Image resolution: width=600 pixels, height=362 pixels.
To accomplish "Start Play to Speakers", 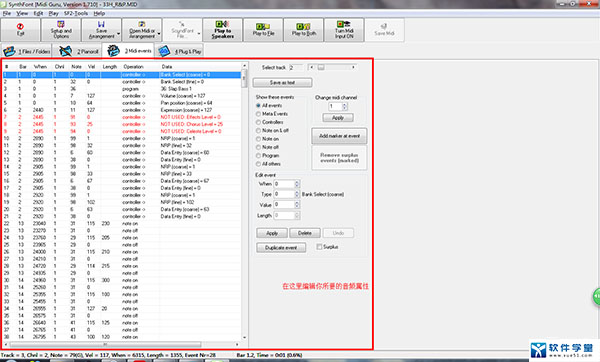I will tap(222, 29).
